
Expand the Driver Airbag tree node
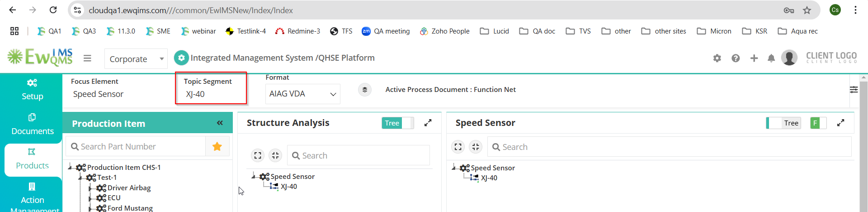[90, 188]
